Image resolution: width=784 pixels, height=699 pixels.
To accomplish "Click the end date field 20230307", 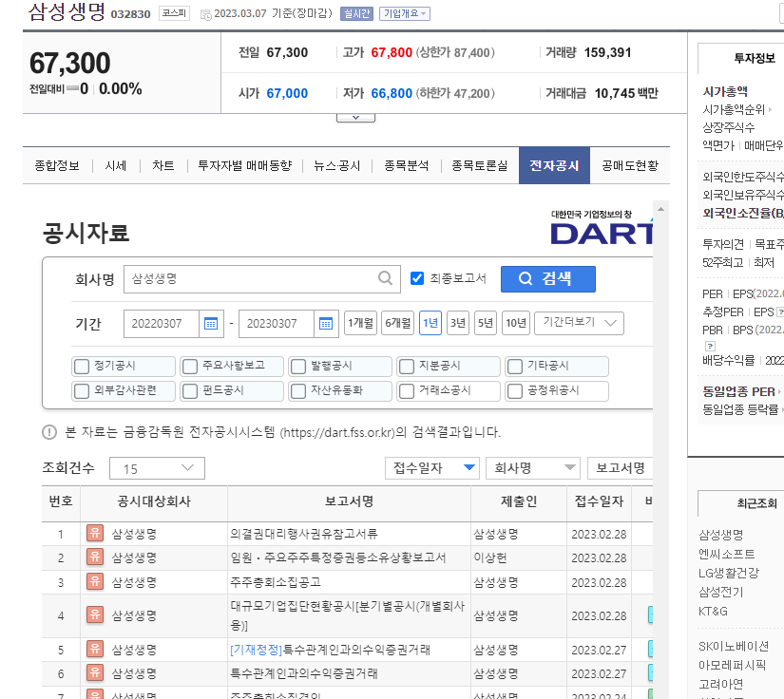I will (x=277, y=324).
